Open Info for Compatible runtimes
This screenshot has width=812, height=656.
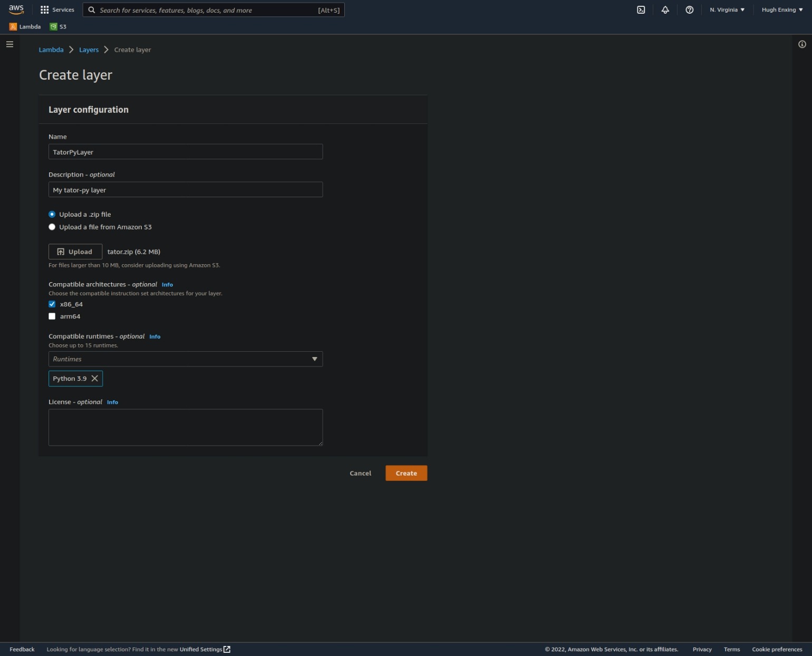click(154, 336)
